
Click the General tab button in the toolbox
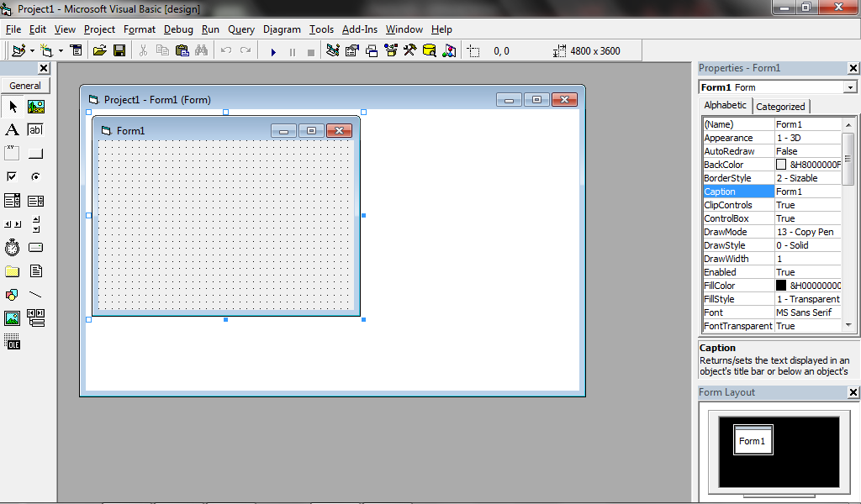25,86
